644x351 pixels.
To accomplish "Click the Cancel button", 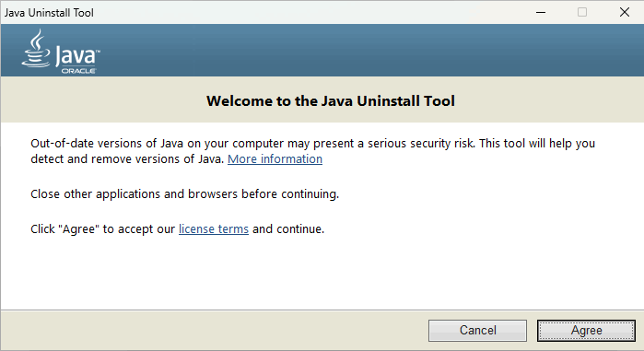I will (x=477, y=331).
